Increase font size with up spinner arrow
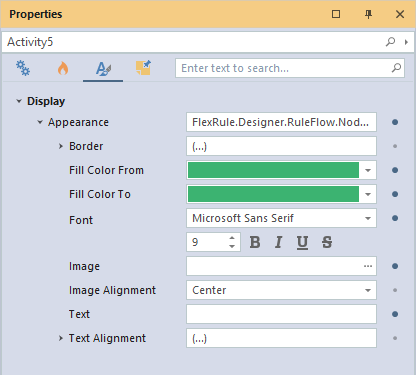 [232, 238]
